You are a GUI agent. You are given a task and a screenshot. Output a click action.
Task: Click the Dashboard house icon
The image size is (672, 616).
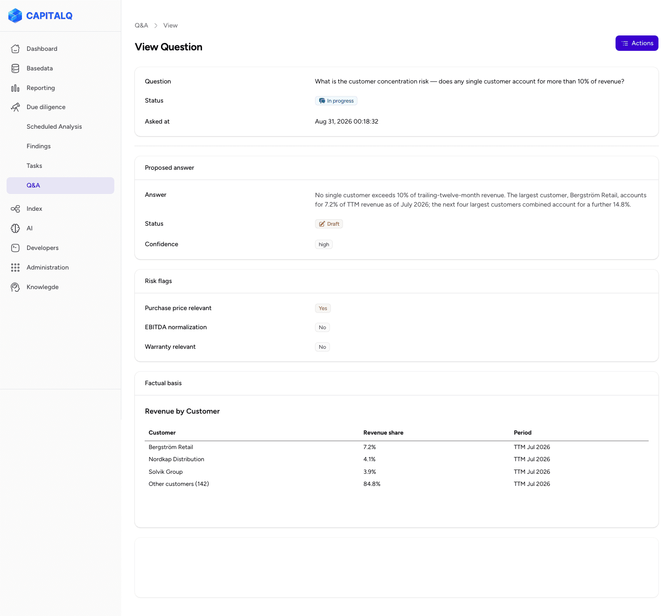[15, 48]
